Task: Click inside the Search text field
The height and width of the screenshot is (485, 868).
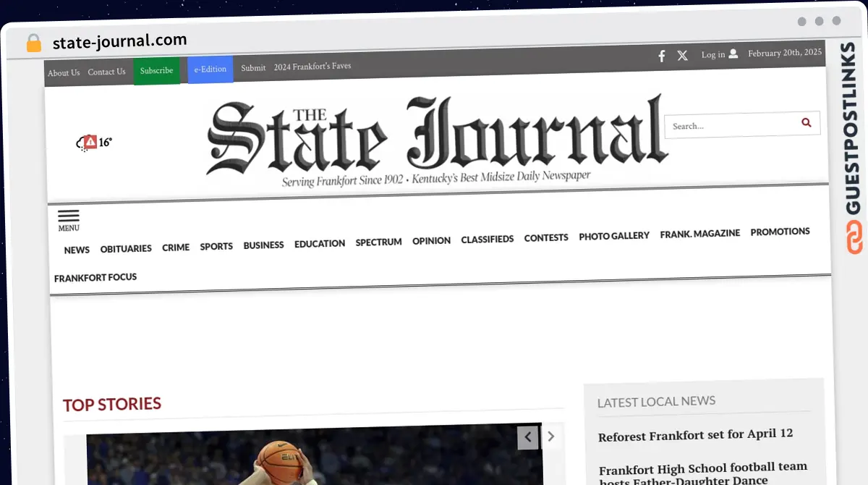Action: (731, 125)
